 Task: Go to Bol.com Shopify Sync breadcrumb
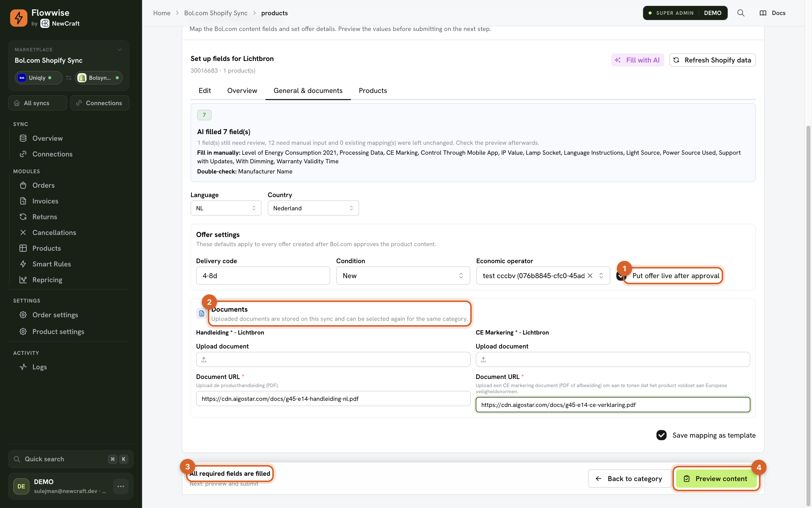coord(216,13)
